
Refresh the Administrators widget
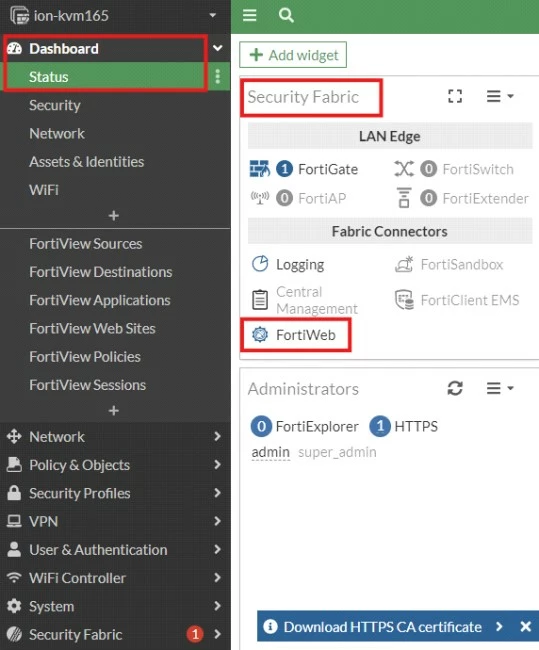(x=455, y=388)
